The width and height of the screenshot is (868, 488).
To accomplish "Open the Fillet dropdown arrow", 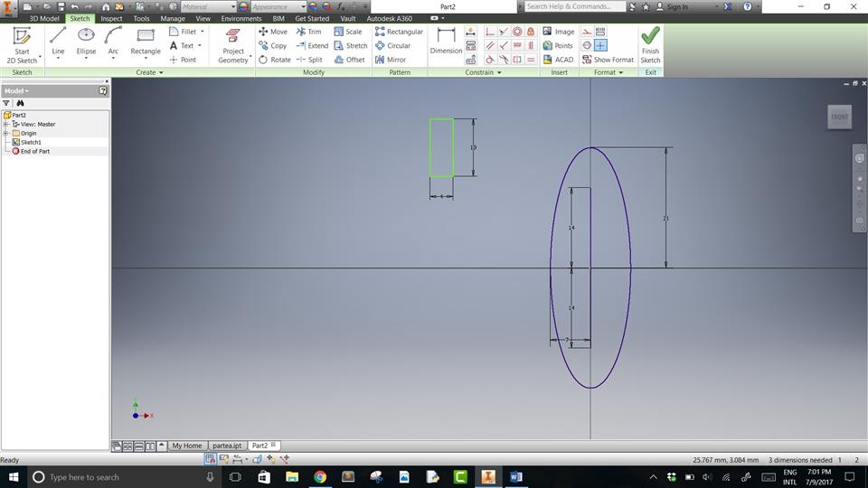I will (203, 32).
